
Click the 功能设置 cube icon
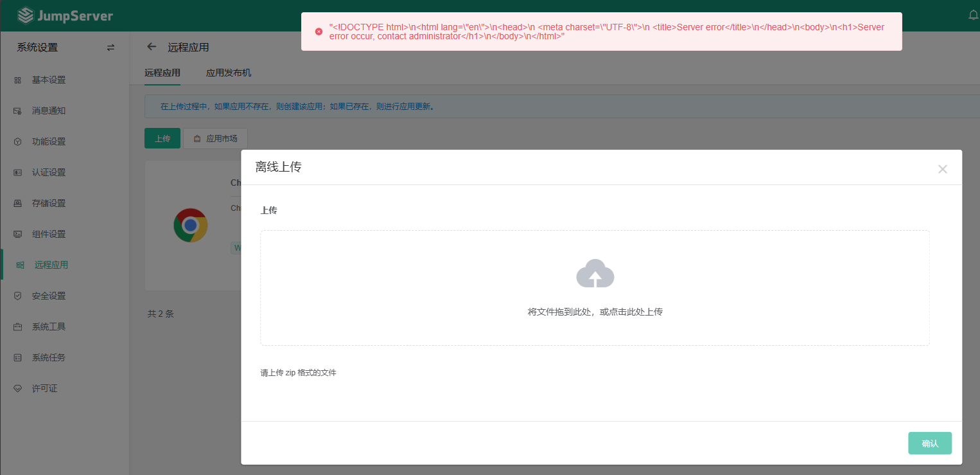click(18, 142)
